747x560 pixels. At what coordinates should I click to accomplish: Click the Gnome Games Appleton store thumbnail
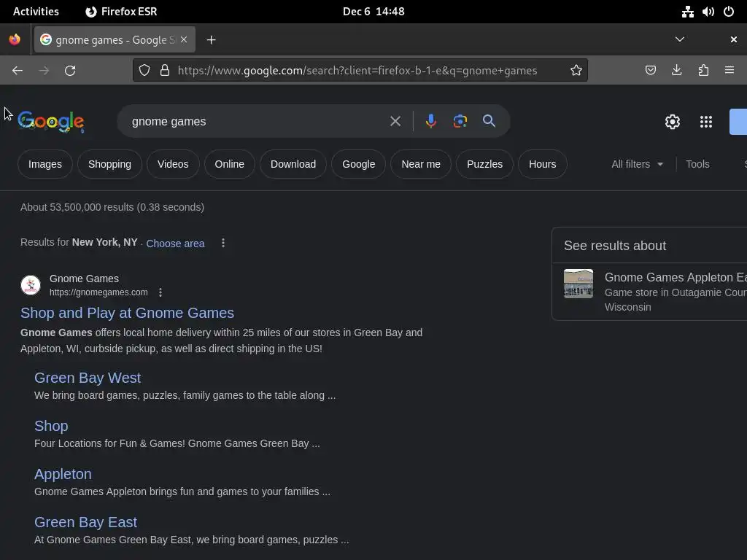pyautogui.click(x=578, y=284)
